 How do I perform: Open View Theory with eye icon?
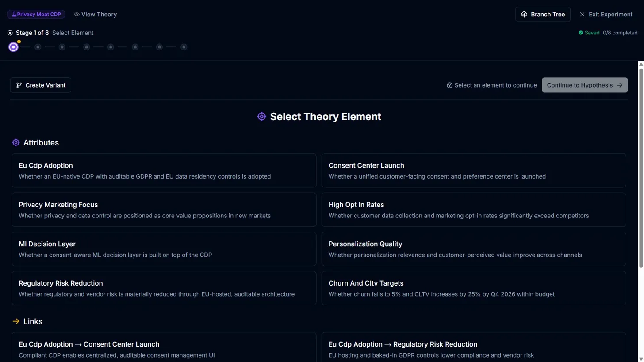pyautogui.click(x=95, y=15)
